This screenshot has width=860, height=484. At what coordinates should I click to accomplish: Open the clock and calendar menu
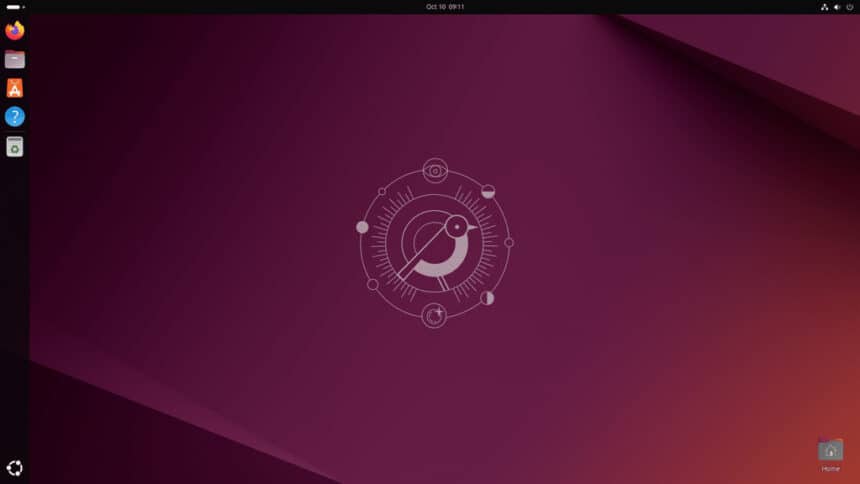click(x=445, y=7)
